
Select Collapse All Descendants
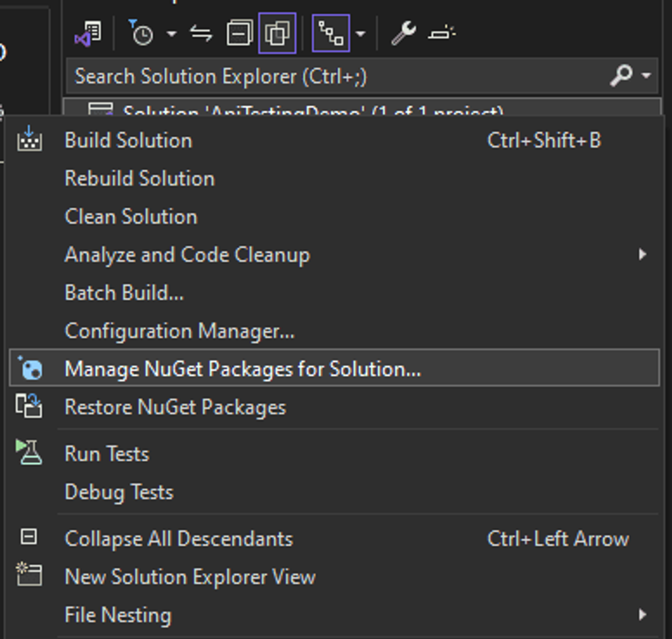point(334,539)
